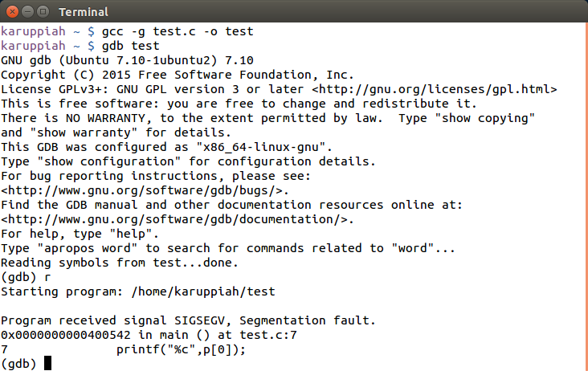Click the block cursor at the gdb prompt
The width and height of the screenshot is (588, 371).
(47, 364)
